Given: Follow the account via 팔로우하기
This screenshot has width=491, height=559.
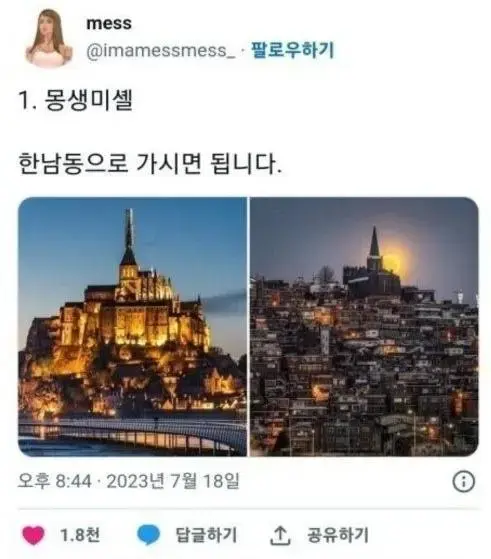Looking at the screenshot, I should click(x=293, y=50).
